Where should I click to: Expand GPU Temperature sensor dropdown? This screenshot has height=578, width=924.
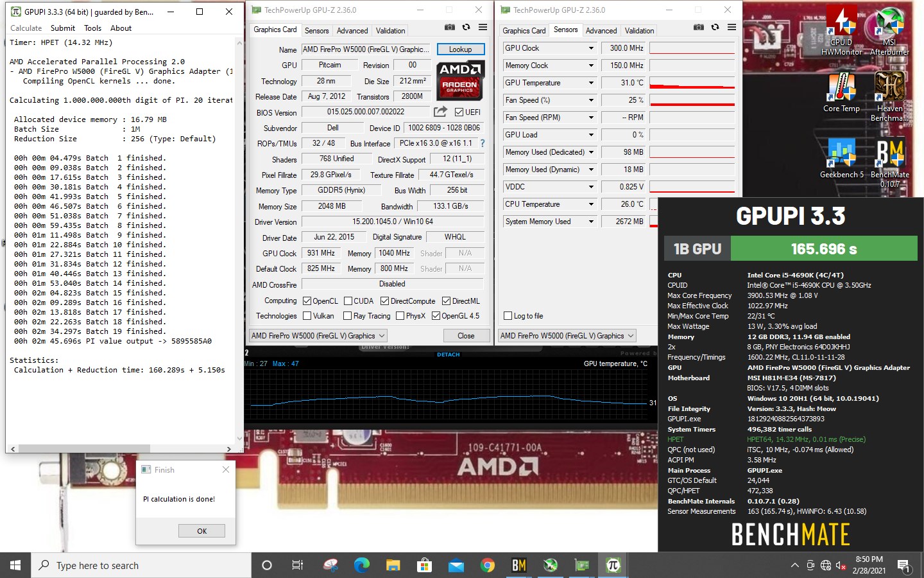[x=591, y=83]
